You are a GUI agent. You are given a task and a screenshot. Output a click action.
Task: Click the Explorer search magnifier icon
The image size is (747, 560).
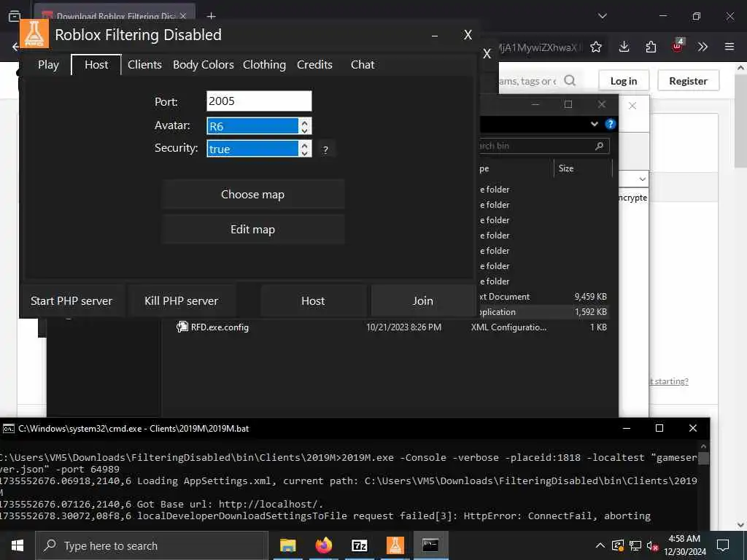(x=600, y=146)
